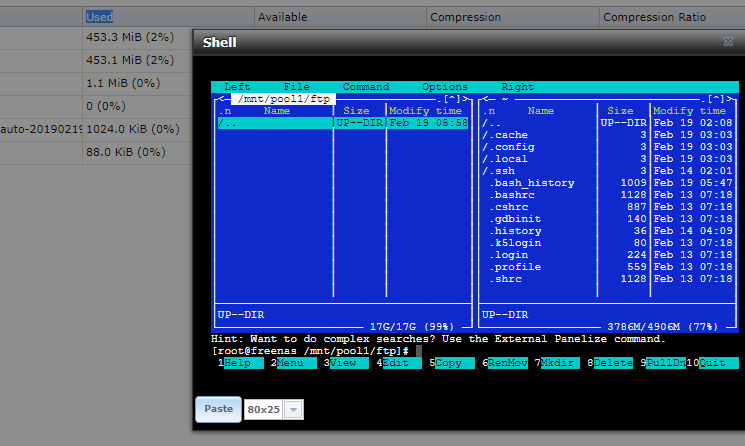Open the terminal size 80x25 dropdown
Image resolution: width=745 pixels, height=446 pixels.
tap(292, 410)
